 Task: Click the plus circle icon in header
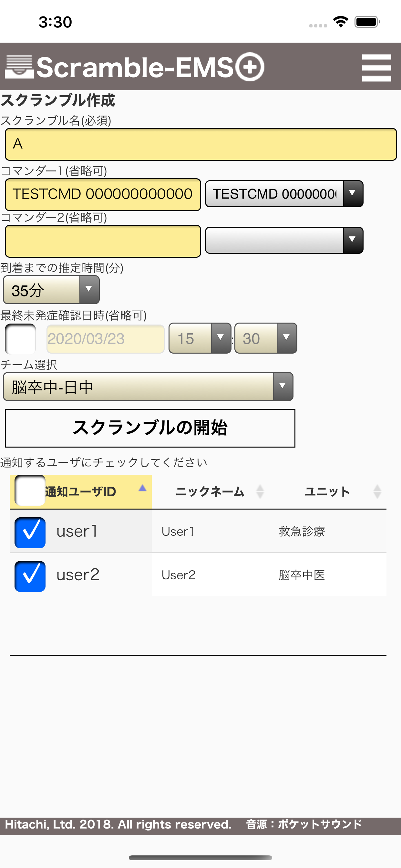coord(250,67)
